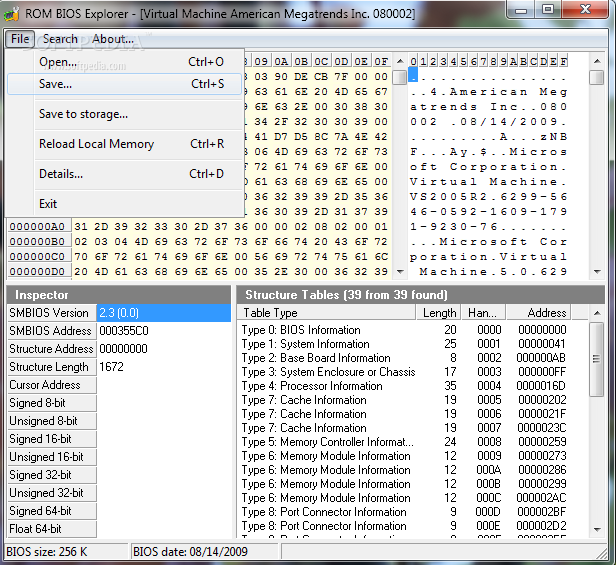Click the Float 64-bit inspector label
This screenshot has height=565, width=616.
pyautogui.click(x=52, y=529)
